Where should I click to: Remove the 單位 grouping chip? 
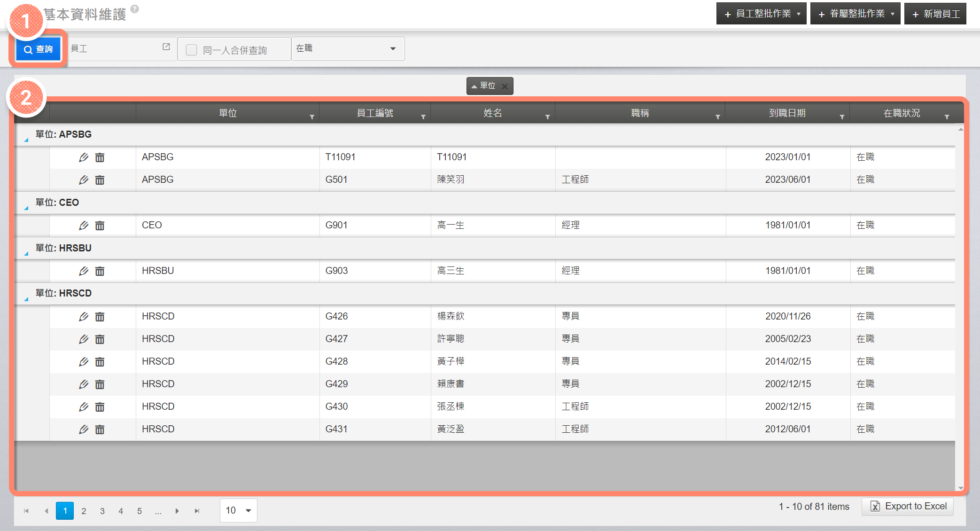[x=505, y=86]
